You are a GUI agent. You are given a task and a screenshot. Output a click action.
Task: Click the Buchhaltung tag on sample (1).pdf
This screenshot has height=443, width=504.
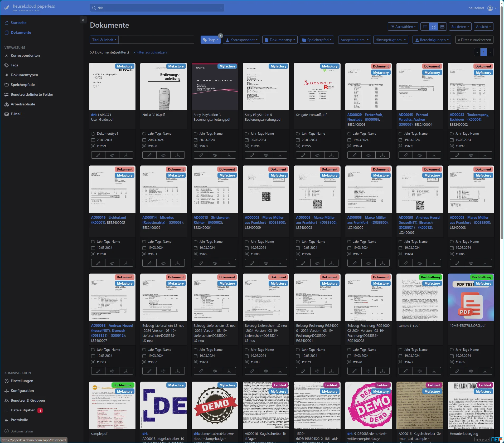430,277
